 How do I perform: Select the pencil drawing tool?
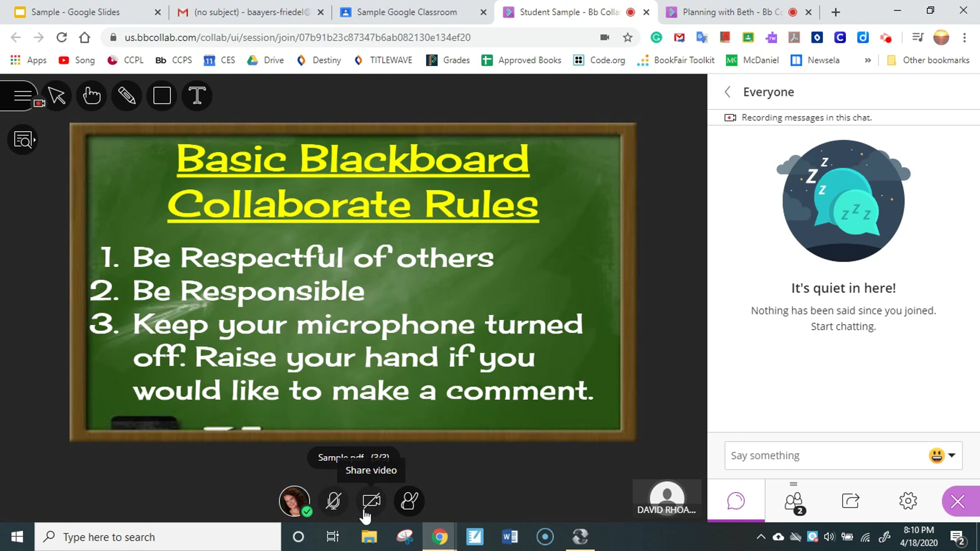pos(127,96)
